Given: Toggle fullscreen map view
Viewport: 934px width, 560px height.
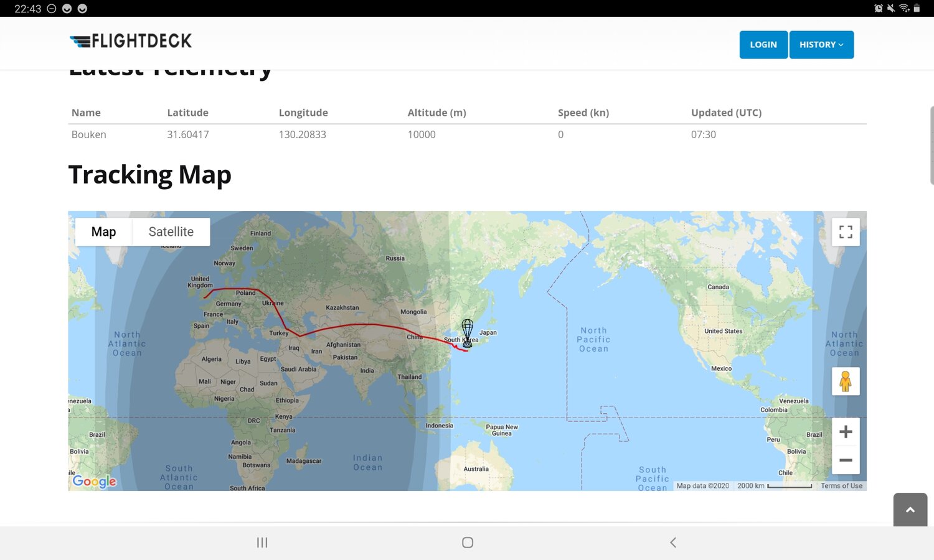Looking at the screenshot, I should click(846, 232).
